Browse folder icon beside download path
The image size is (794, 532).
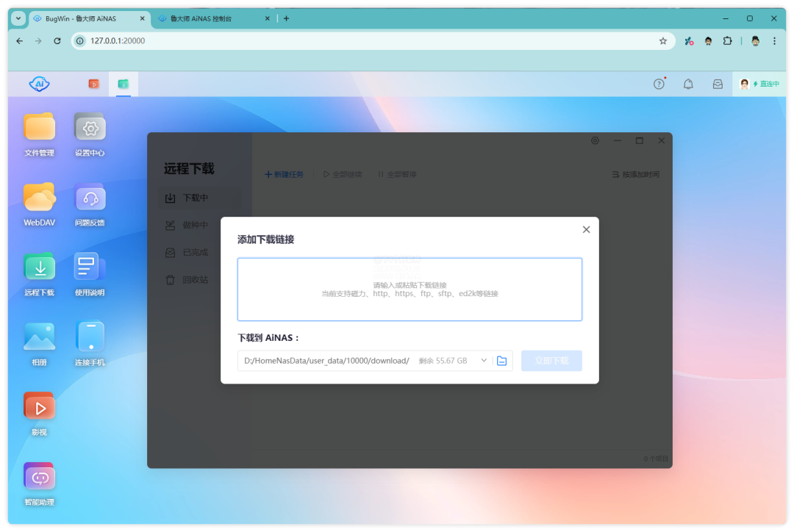(x=502, y=361)
